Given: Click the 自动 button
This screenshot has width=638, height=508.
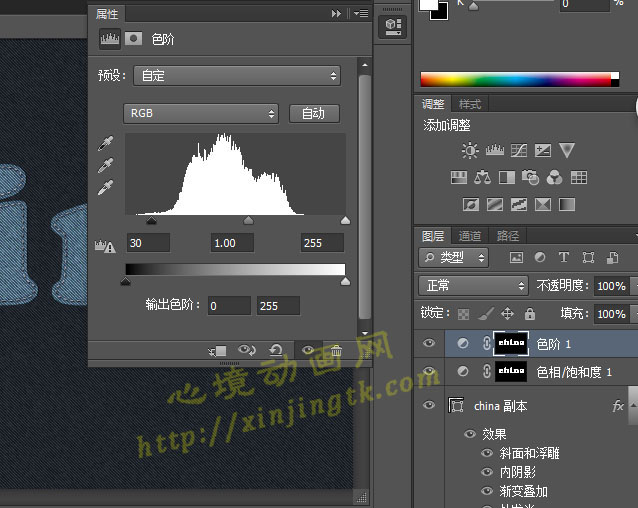Looking at the screenshot, I should click(313, 114).
